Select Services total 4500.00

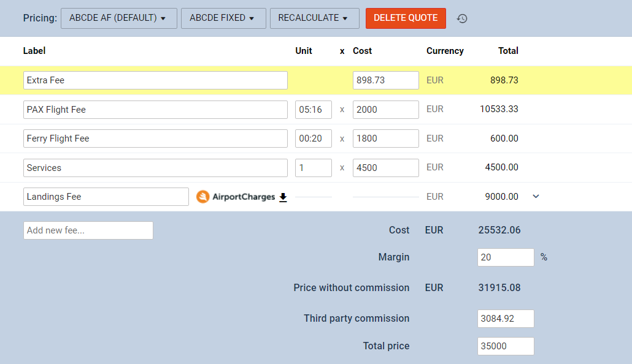pyautogui.click(x=501, y=167)
